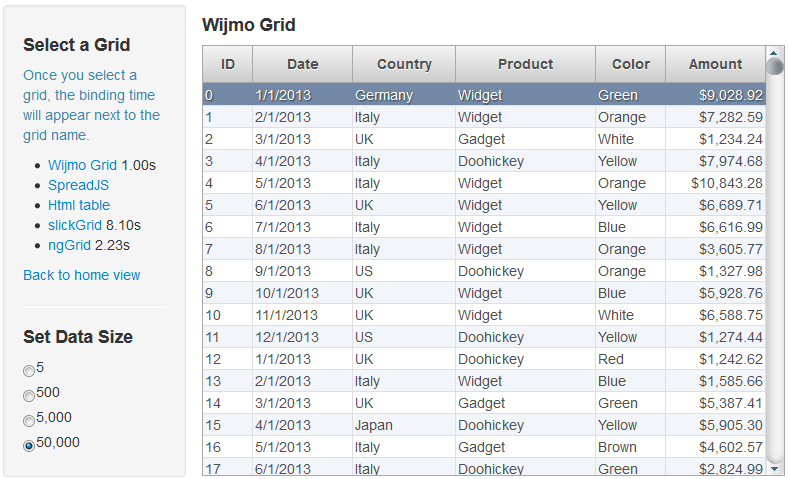Click the Product column header

525,64
